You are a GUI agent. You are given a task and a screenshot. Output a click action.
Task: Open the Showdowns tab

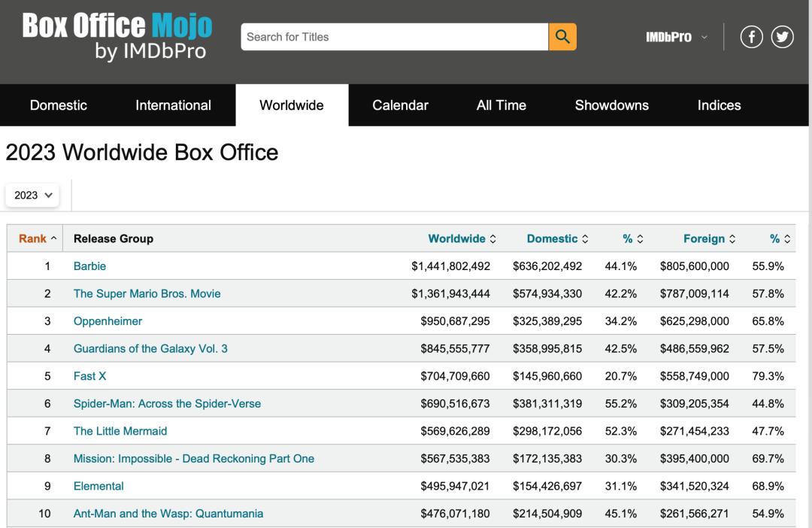[x=611, y=105]
